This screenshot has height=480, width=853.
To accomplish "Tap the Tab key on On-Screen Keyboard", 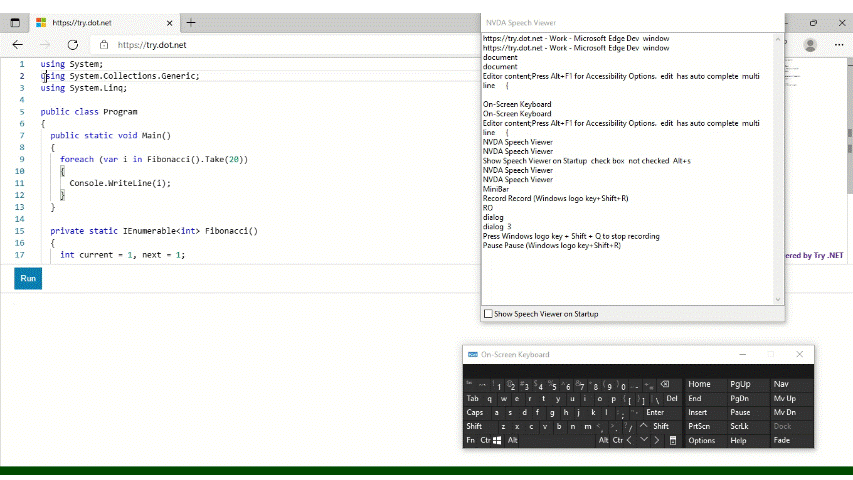I will pos(474,398).
